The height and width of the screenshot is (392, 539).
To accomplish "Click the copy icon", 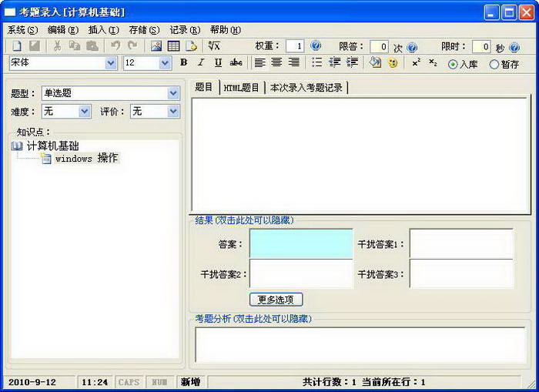I will click(x=75, y=45).
